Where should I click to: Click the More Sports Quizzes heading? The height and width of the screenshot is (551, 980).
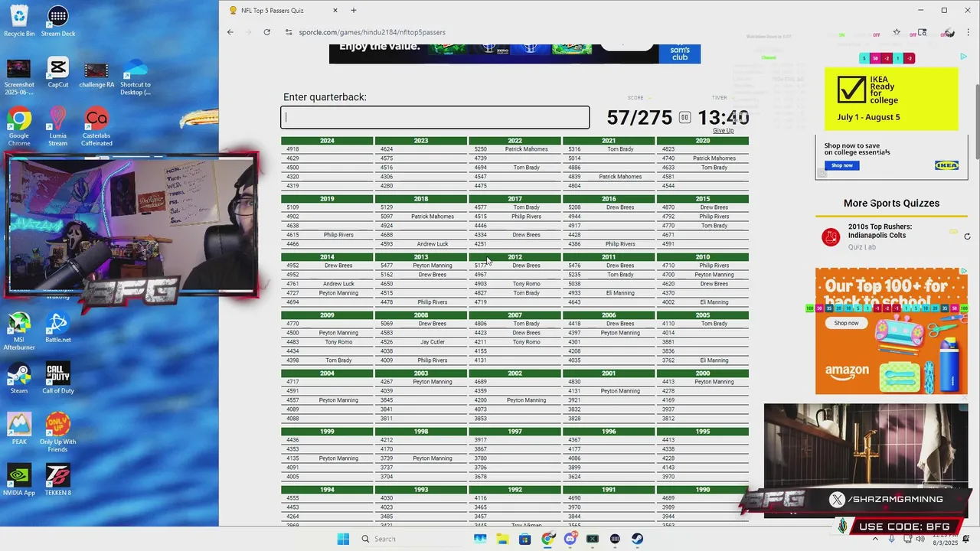(891, 203)
